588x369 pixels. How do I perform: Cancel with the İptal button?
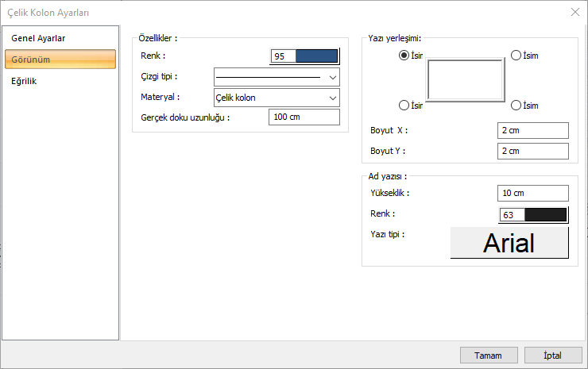[552, 355]
